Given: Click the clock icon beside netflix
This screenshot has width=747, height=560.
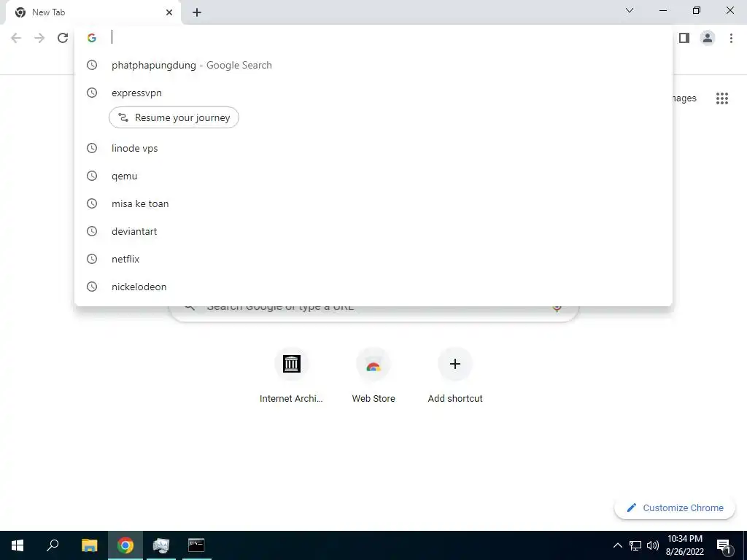Looking at the screenshot, I should [x=92, y=259].
